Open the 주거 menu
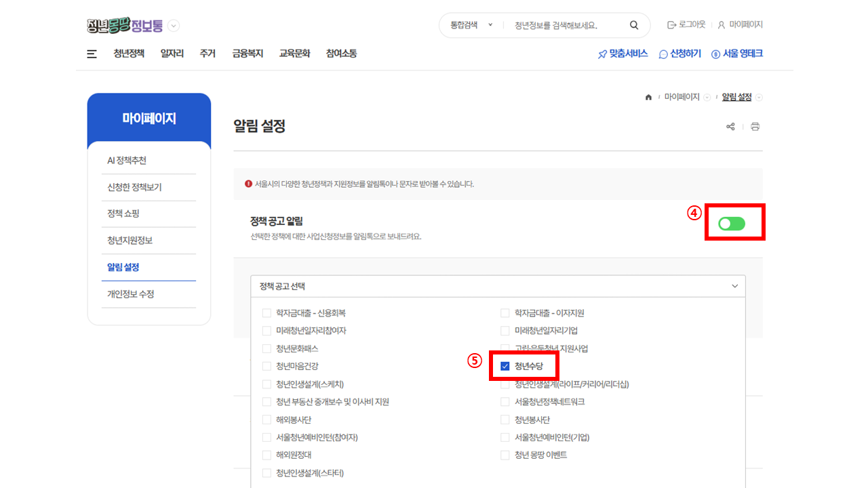The height and width of the screenshot is (488, 868). click(208, 54)
